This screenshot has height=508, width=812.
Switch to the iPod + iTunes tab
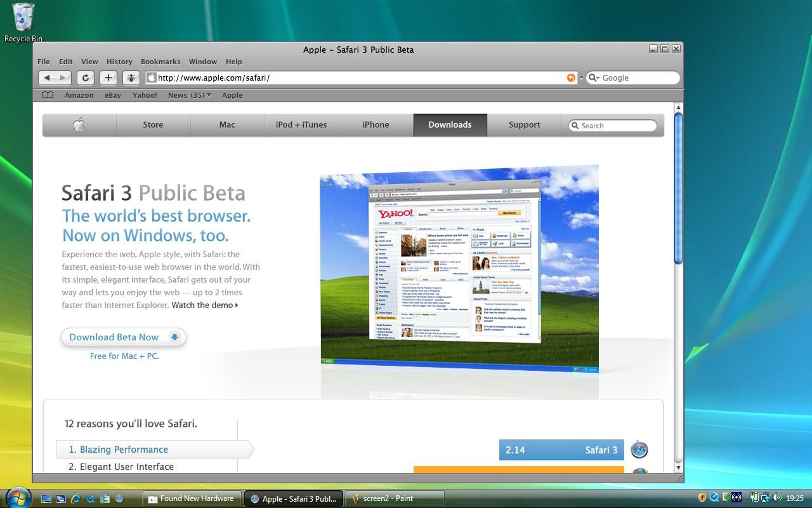pyautogui.click(x=301, y=125)
